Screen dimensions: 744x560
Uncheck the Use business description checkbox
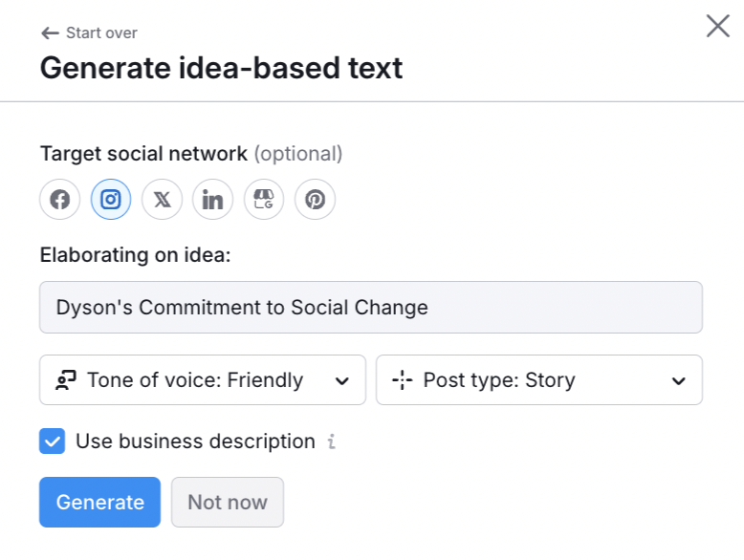(53, 442)
